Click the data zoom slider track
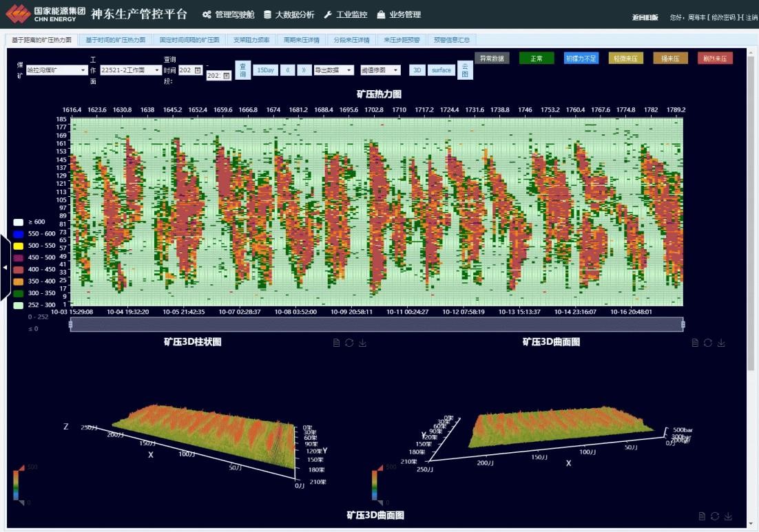Screen dimensions: 759x532 pyautogui.click(x=377, y=325)
